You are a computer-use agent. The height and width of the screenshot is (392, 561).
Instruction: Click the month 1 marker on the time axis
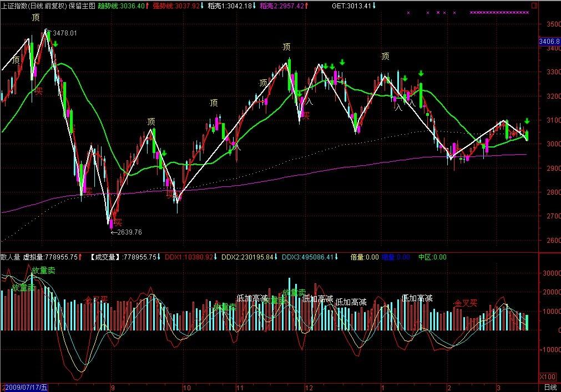click(x=383, y=388)
